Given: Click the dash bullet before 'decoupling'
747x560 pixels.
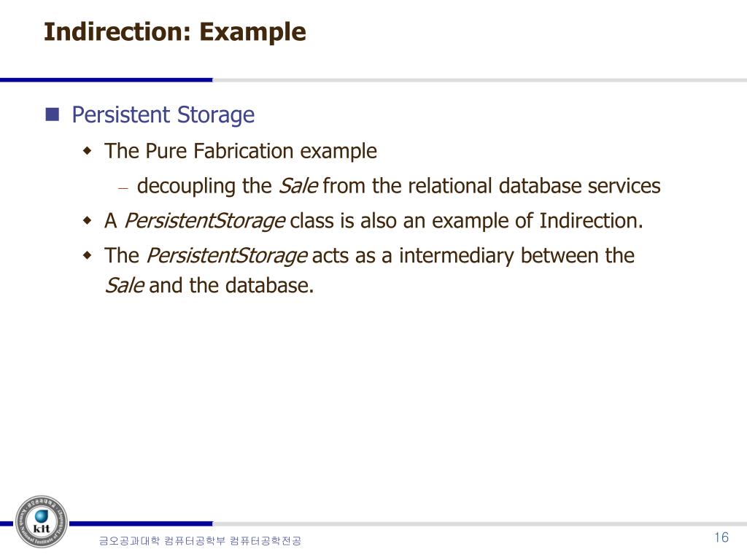Looking at the screenshot, I should 123,188.
